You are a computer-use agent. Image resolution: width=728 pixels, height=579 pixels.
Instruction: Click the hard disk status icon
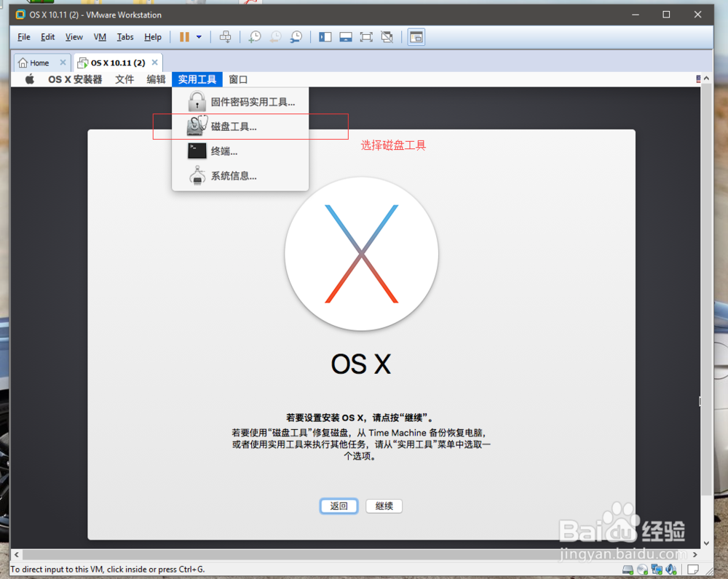(628, 570)
